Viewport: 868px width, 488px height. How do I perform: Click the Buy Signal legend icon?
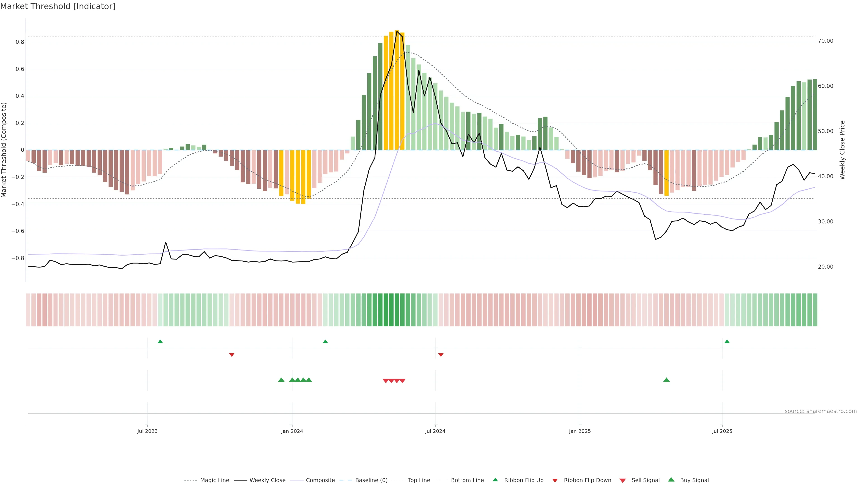pos(671,480)
